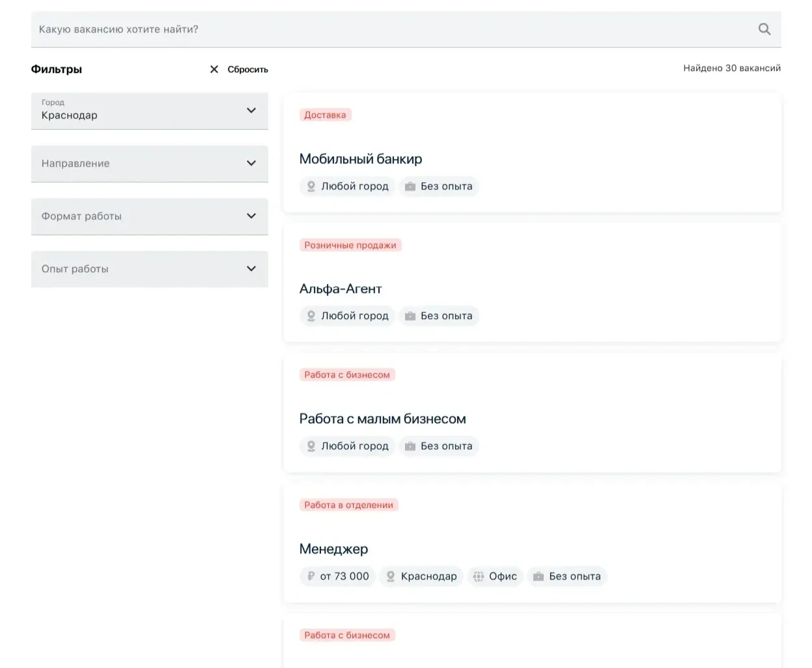Viewport: 812px width, 668px height.
Task: Click the X reset filters icon
Action: [x=214, y=69]
